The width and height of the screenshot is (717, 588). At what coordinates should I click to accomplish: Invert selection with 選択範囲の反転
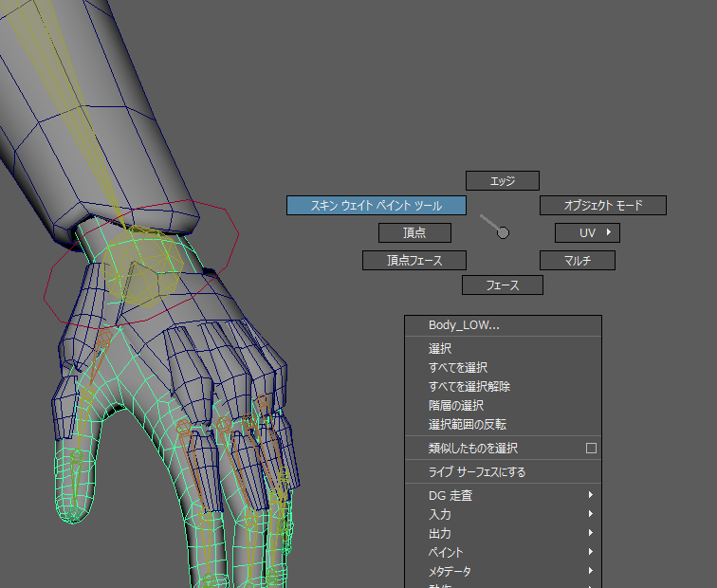coord(467,425)
